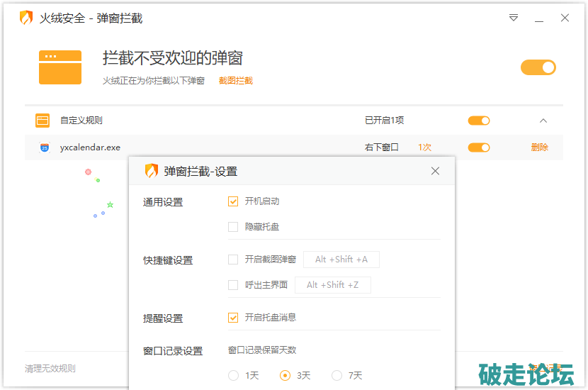This screenshot has height=390, width=588.
Task: Toggle the main popup blocking switch
Action: tap(538, 67)
